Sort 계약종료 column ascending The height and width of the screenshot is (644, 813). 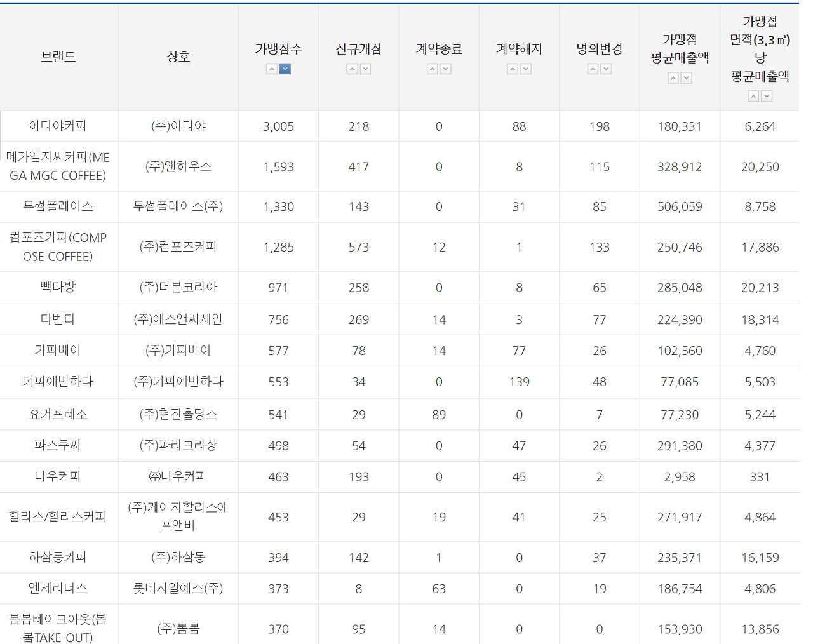[432, 69]
